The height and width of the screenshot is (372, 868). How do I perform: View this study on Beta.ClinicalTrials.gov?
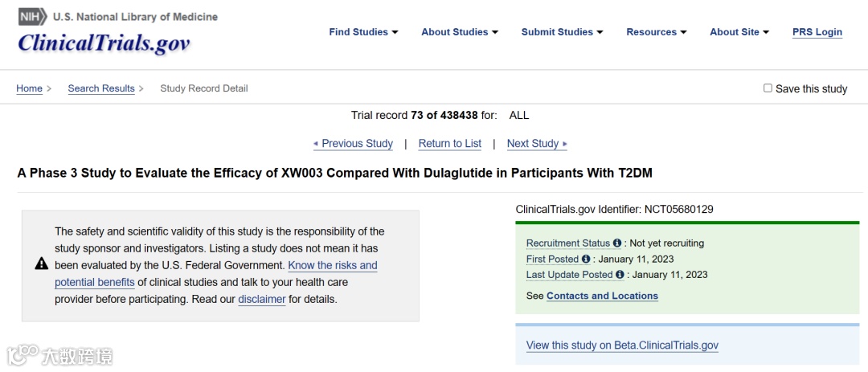point(622,345)
